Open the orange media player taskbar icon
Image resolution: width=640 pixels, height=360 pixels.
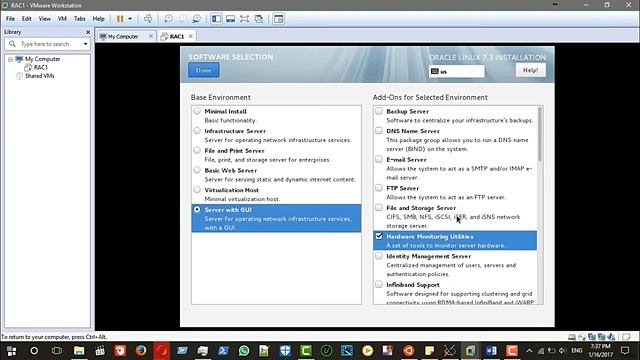[367, 351]
